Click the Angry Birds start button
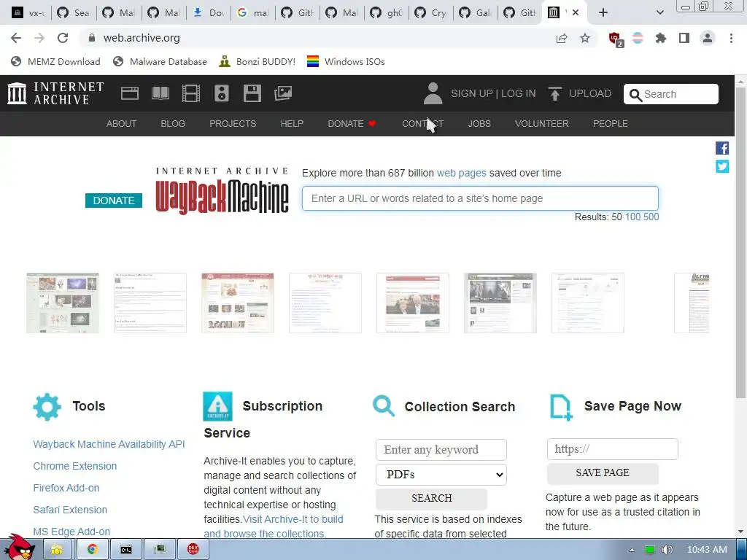This screenshot has height=560, width=747. (19, 548)
